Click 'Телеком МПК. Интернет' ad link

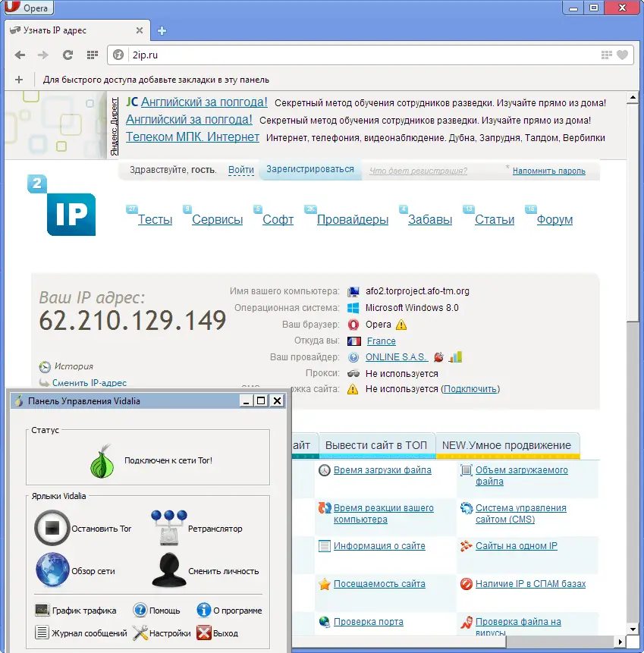[193, 137]
